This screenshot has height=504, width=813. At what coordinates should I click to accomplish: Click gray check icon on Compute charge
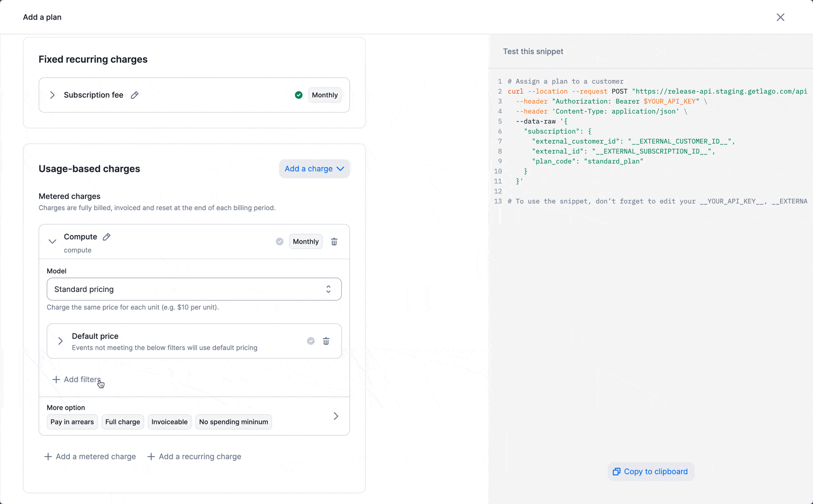coord(280,242)
